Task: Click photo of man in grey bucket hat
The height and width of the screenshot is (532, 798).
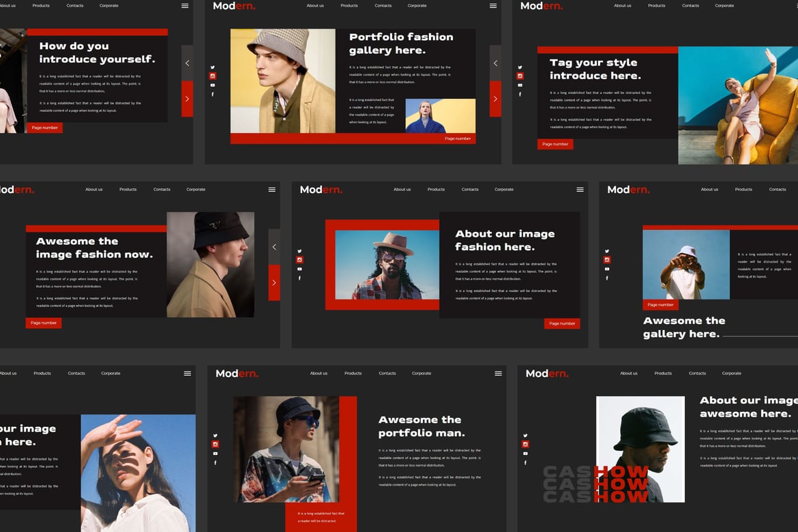Action: click(283, 81)
